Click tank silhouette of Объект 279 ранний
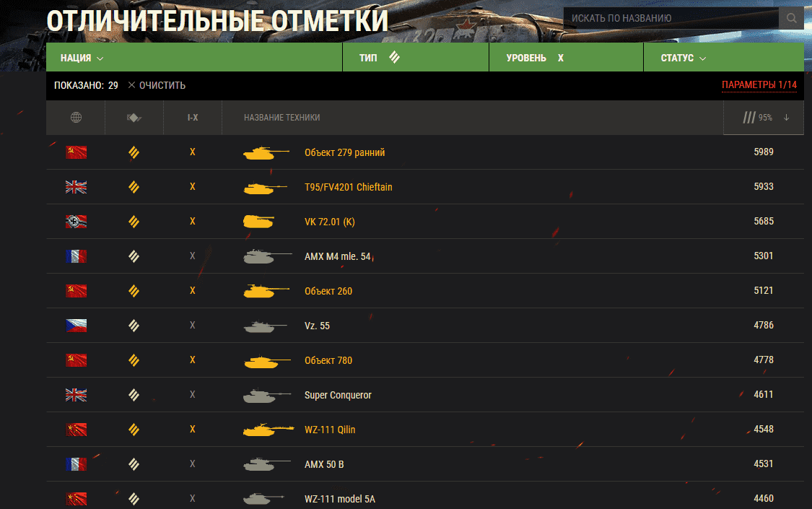812x509 pixels. [x=266, y=153]
